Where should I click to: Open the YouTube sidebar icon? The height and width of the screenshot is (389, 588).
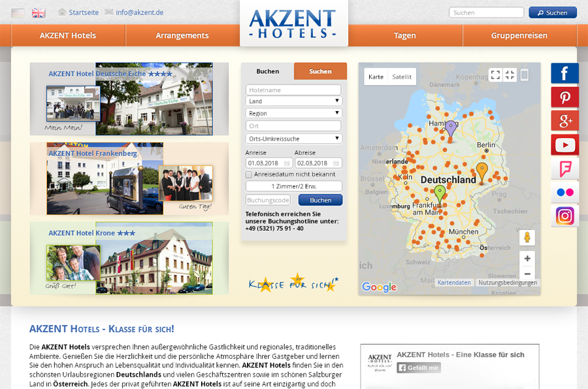[x=564, y=144]
